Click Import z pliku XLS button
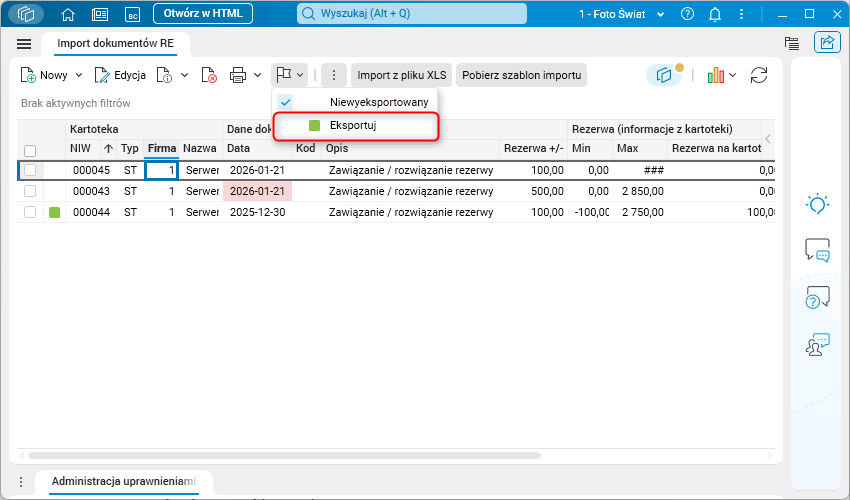The image size is (850, 500). pyautogui.click(x=402, y=75)
